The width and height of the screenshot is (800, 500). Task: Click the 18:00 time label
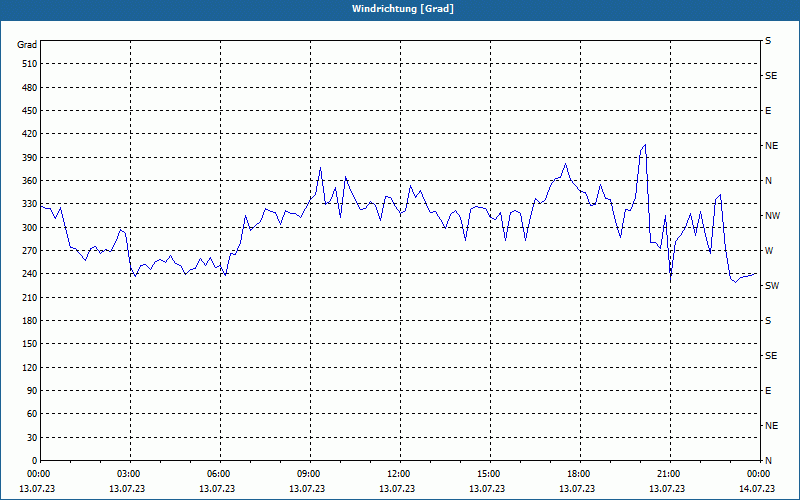click(579, 473)
